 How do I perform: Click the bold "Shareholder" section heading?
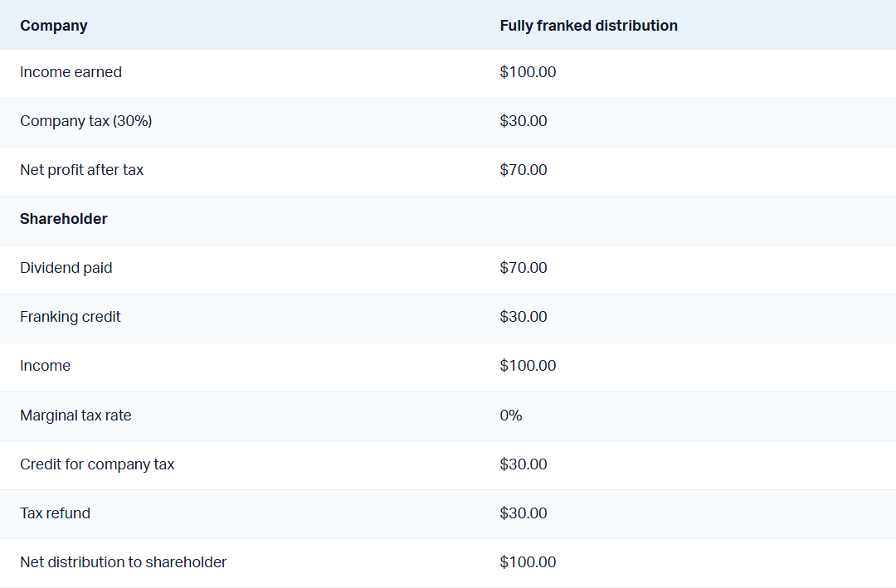tap(64, 219)
